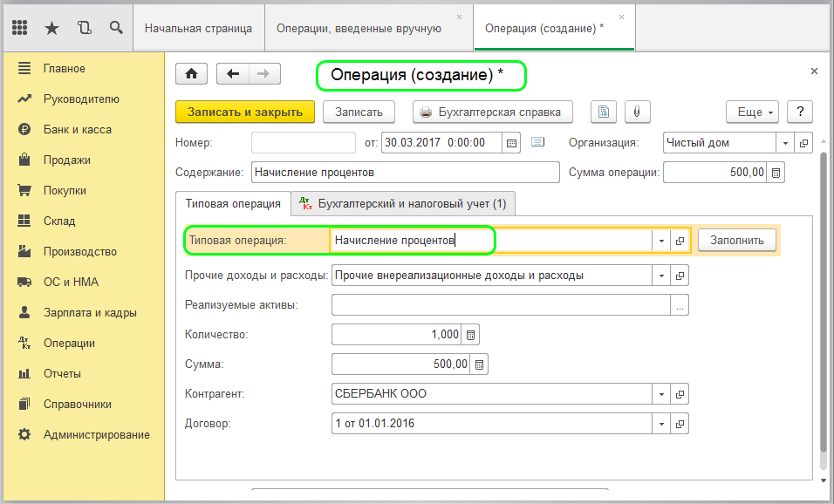Navigate forward with right arrow
Screen dimensions: 834x504
pos(263,74)
